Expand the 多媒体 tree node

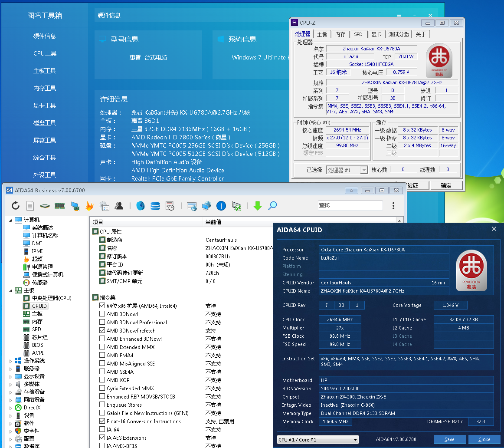pyautogui.click(x=10, y=385)
